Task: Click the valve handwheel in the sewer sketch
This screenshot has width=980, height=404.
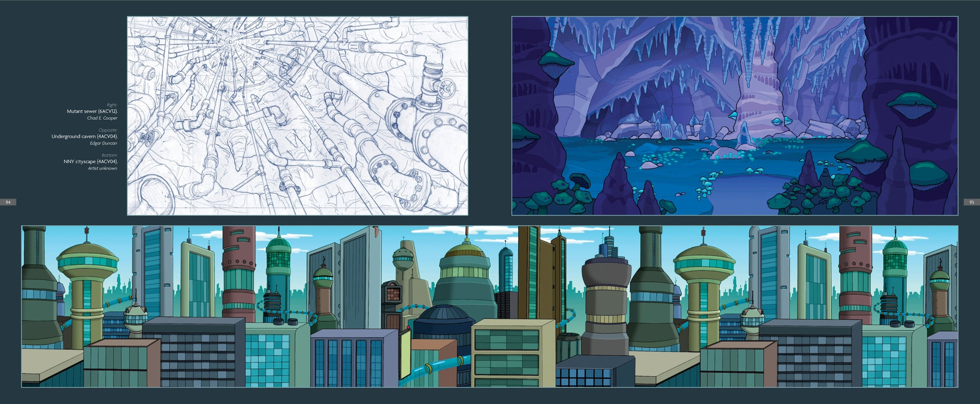Action: [446, 90]
